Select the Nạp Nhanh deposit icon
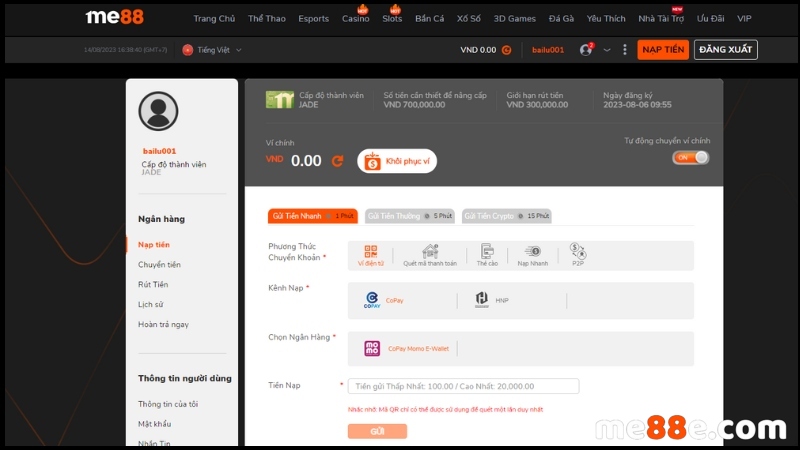Screen dimensions: 800x450 pyautogui.click(x=532, y=255)
